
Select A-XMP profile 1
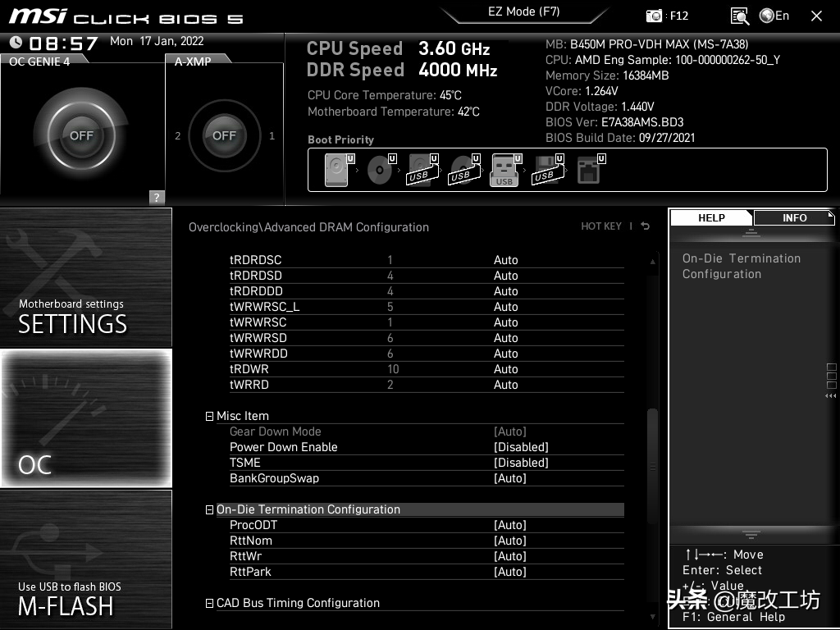pos(272,135)
